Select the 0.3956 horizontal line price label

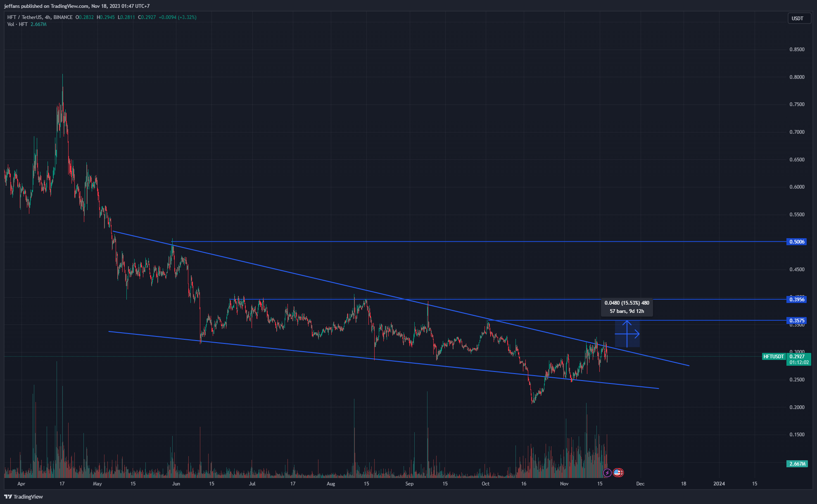click(797, 300)
